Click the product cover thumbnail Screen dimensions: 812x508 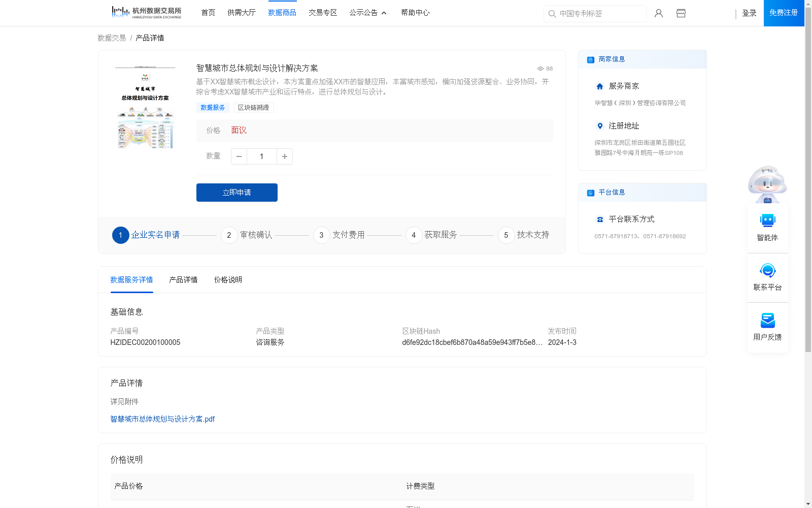tap(145, 107)
